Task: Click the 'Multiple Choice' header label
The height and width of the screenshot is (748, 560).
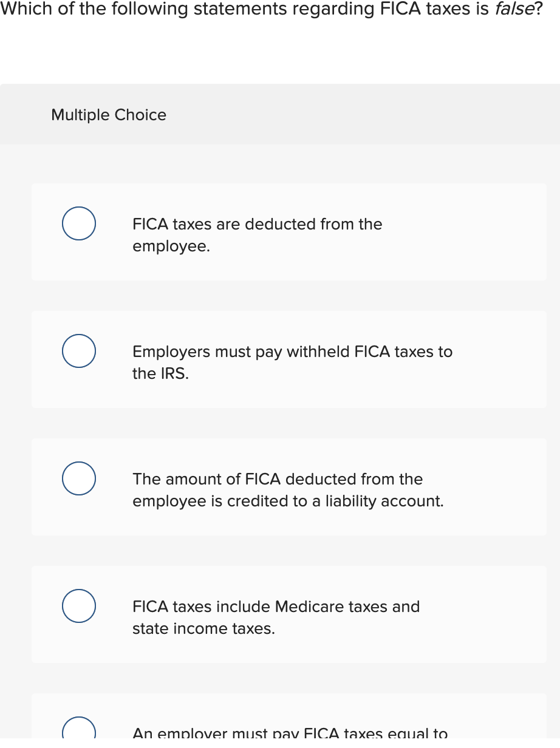Action: click(x=109, y=115)
